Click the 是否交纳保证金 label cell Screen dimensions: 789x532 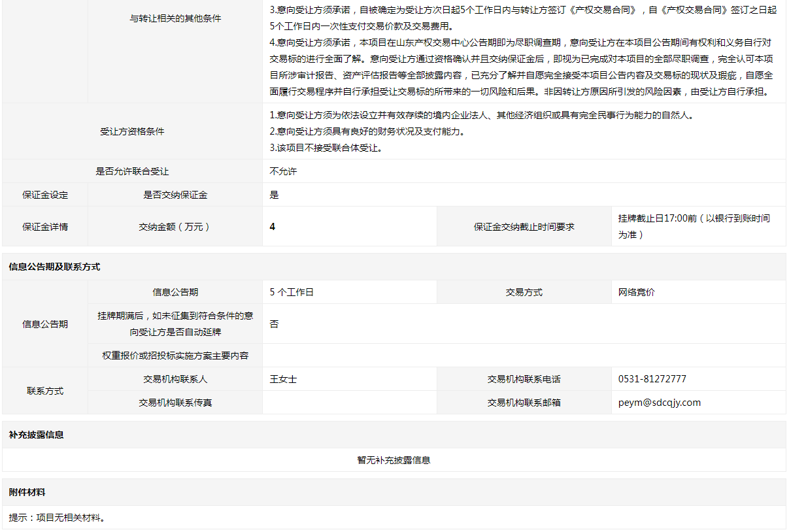click(175, 195)
